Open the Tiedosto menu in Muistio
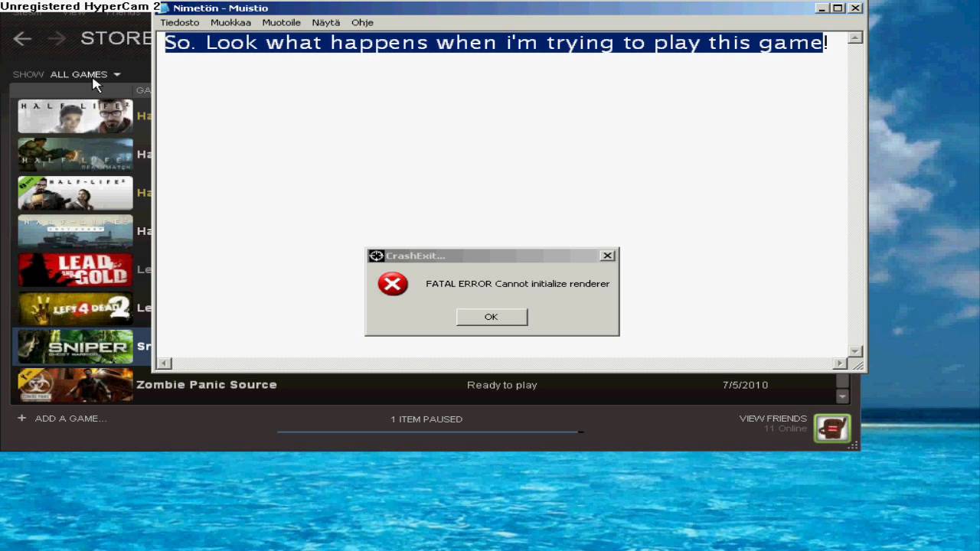The image size is (980, 551). [180, 22]
